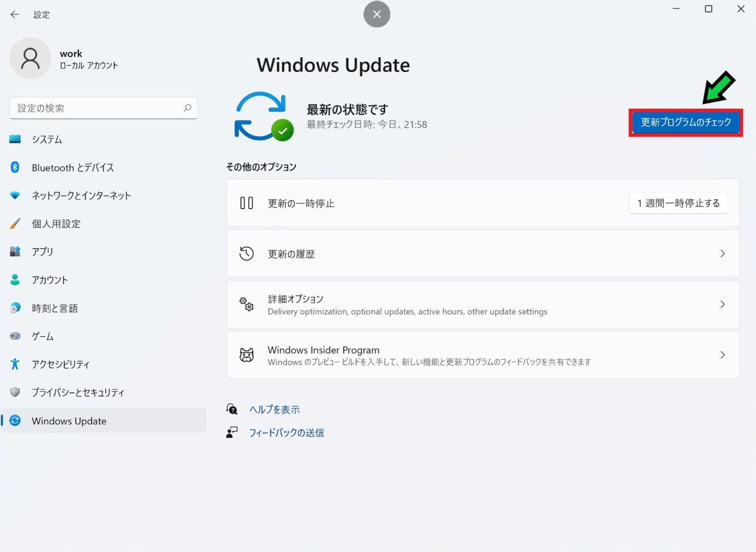Click the その他のオプション section label

[261, 167]
